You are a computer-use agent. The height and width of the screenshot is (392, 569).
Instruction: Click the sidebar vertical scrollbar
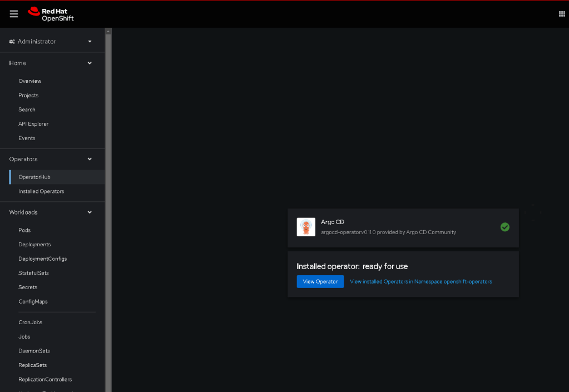108,213
